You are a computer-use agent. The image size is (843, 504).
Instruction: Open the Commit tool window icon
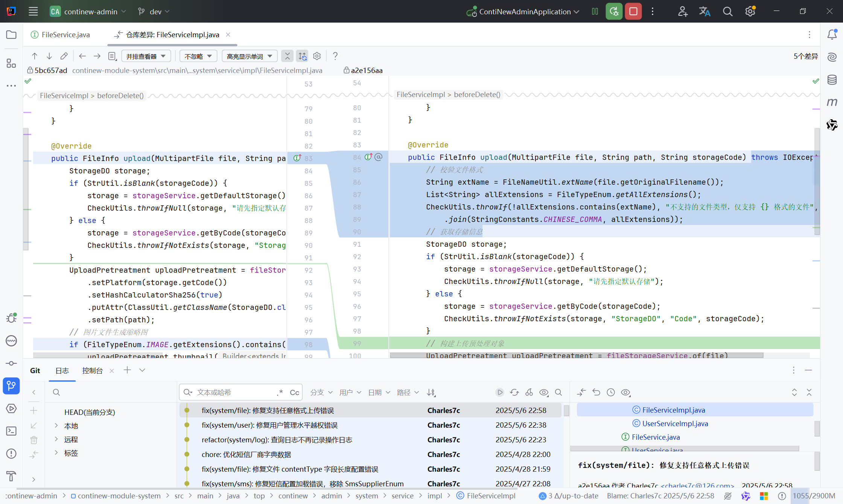tap(11, 363)
